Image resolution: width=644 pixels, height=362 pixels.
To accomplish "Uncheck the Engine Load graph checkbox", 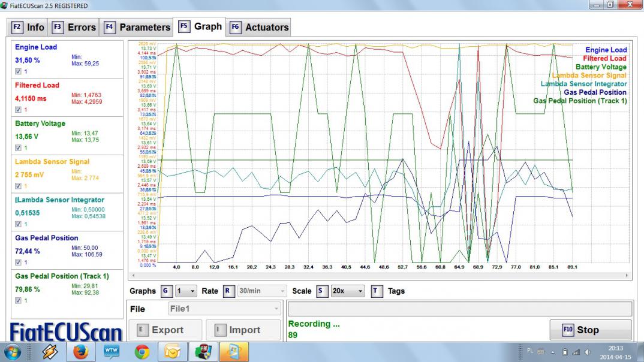I will [18, 71].
